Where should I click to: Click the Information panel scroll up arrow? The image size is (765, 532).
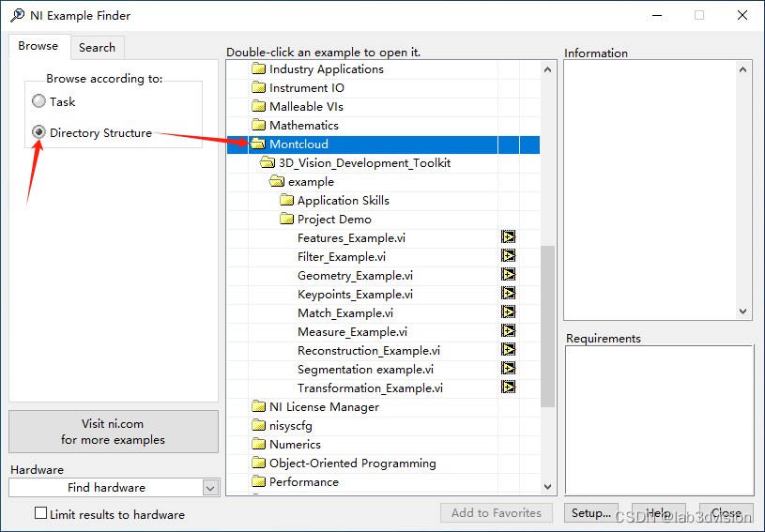click(x=742, y=69)
